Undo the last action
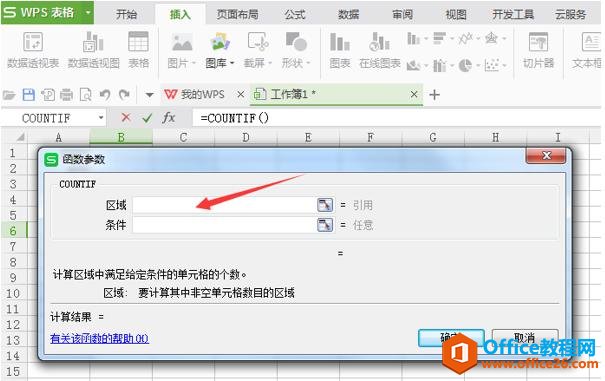Viewport: 605px width, 381px height. coord(105,95)
